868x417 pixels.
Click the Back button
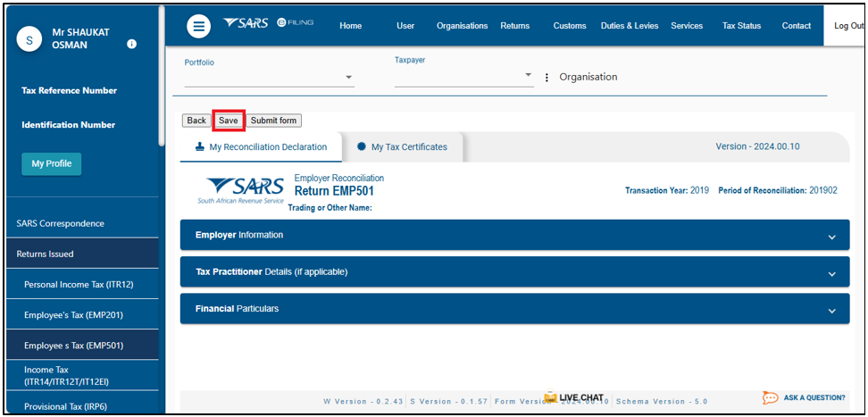coord(196,121)
